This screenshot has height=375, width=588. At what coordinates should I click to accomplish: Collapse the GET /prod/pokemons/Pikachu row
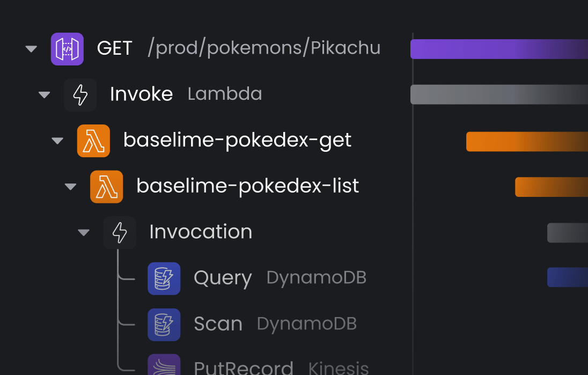31,49
